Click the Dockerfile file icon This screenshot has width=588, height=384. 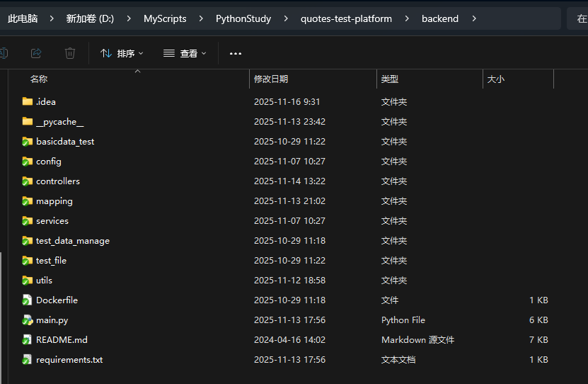28,300
